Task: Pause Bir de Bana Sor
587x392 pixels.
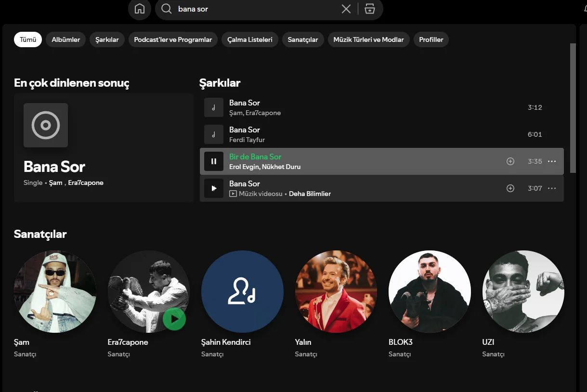Action: pos(214,161)
